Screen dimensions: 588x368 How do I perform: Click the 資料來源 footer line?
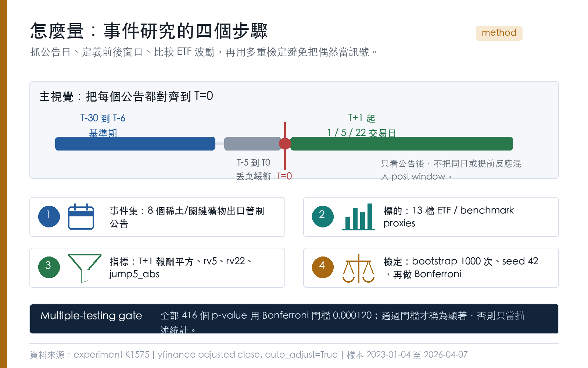click(x=248, y=355)
